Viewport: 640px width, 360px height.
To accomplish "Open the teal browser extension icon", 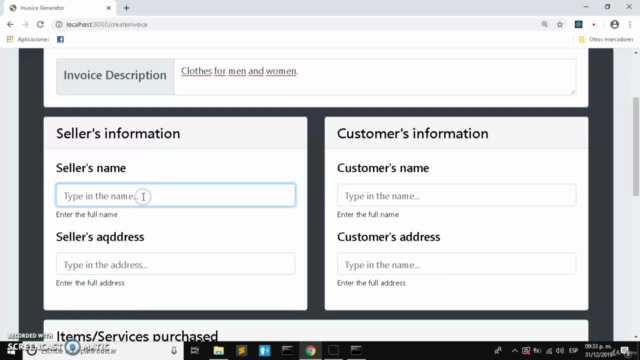I will tap(578, 24).
